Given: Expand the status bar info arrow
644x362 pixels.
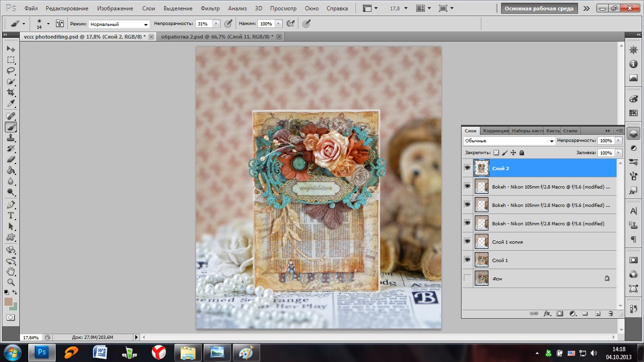Looking at the screenshot, I should (137, 337).
